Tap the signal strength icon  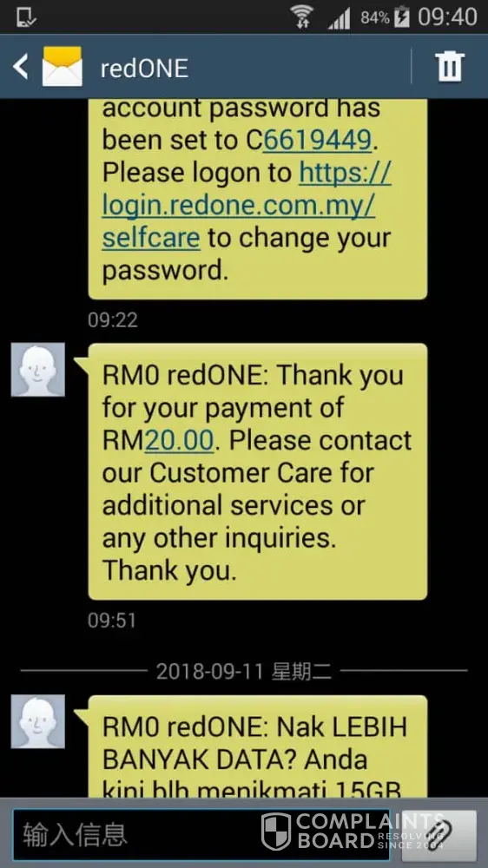tap(339, 18)
